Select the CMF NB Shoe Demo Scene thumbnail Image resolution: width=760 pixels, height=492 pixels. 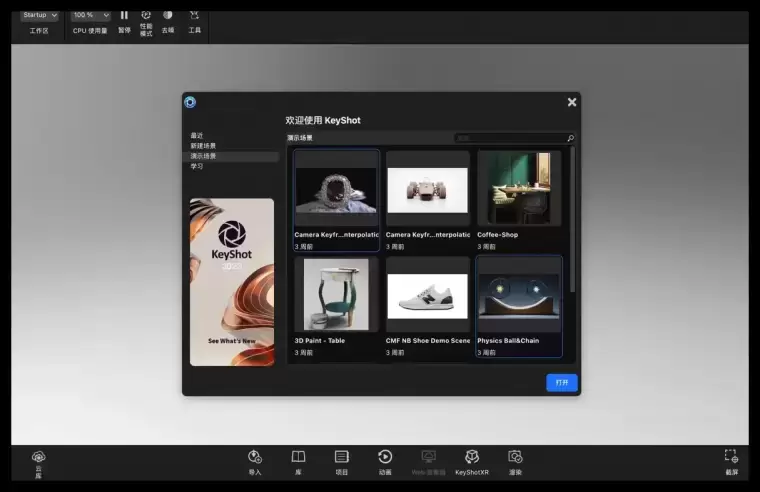428,296
